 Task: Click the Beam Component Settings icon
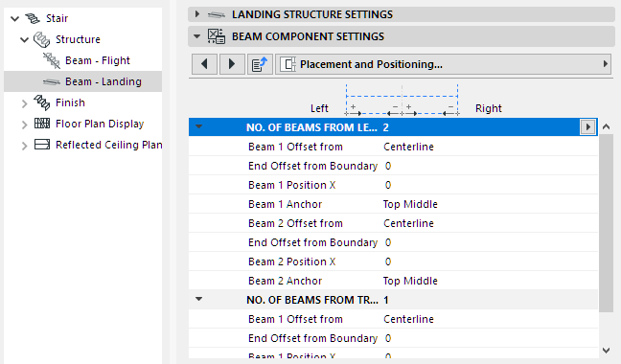pyautogui.click(x=217, y=36)
